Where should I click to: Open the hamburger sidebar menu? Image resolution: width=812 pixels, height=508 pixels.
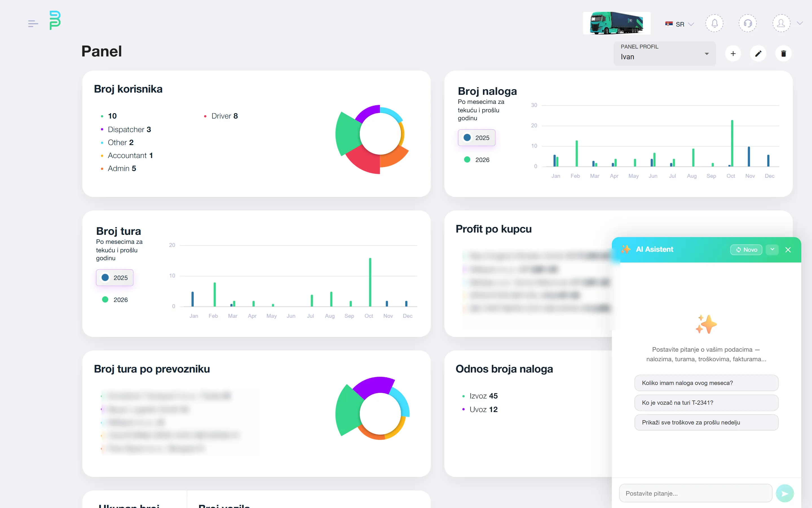click(x=33, y=23)
